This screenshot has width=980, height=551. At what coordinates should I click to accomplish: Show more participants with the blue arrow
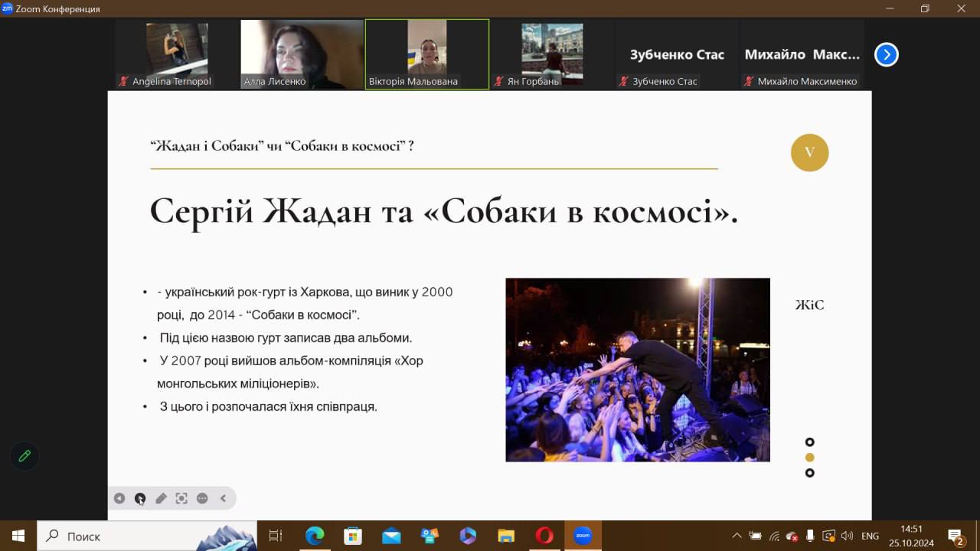click(886, 54)
